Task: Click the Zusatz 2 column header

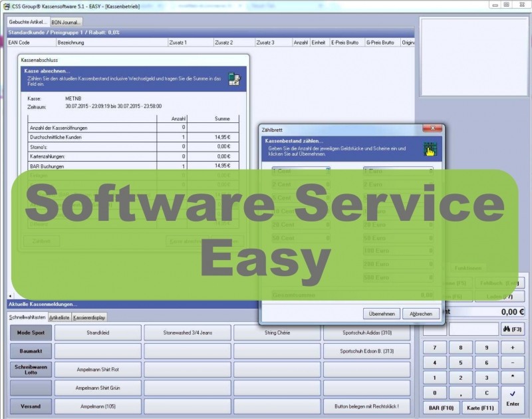Action: (234, 43)
